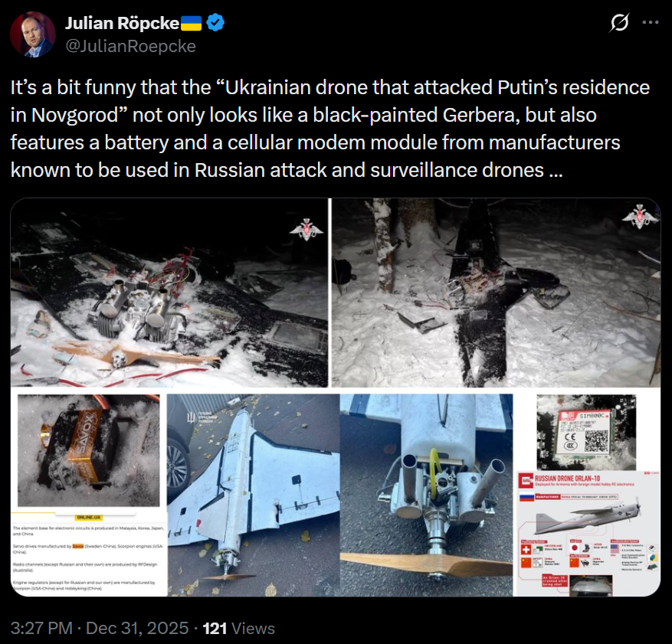This screenshot has height=644, width=672.
Task: Open the SIM800C modem module image
Action: tap(586, 433)
